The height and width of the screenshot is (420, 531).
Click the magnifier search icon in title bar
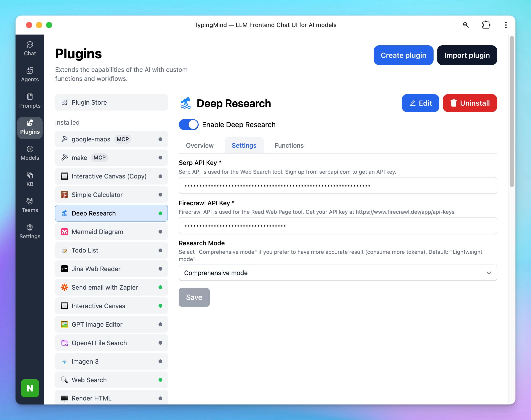click(x=466, y=25)
